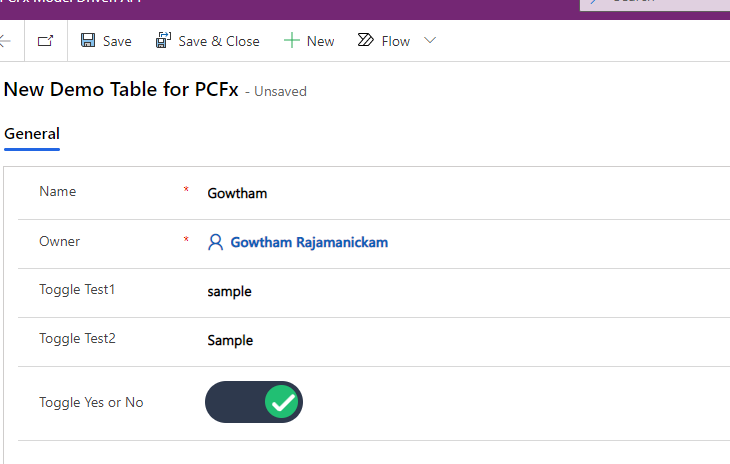The width and height of the screenshot is (730, 464).
Task: Click the Flow command icon
Action: coord(365,41)
